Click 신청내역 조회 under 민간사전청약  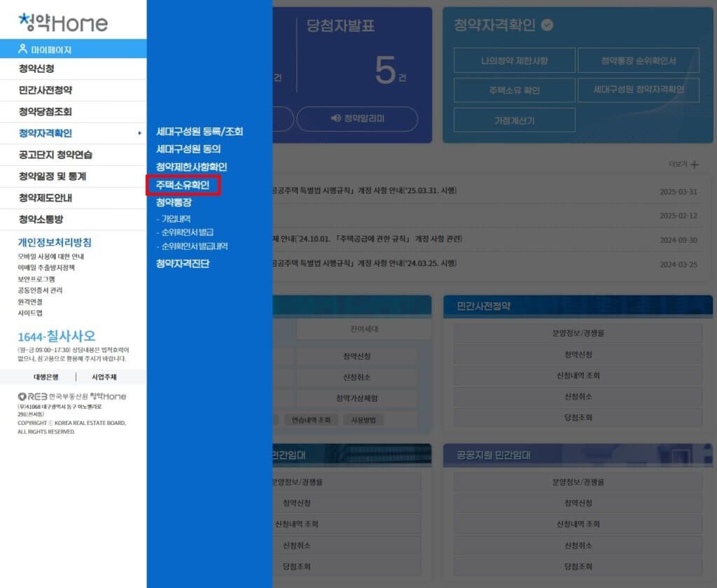[x=578, y=375]
